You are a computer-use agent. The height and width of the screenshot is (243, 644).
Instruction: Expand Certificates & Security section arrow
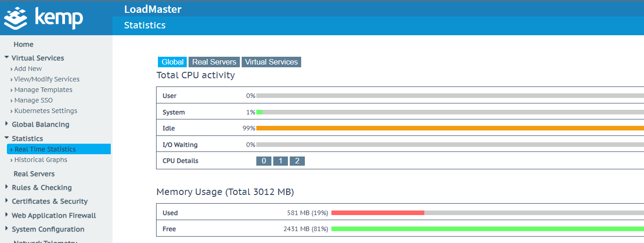6,201
